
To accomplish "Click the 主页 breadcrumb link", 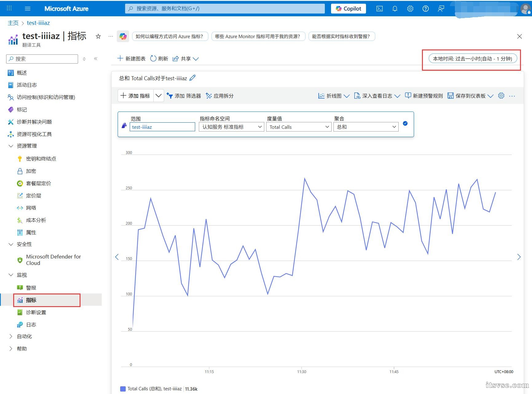I will click(x=13, y=23).
